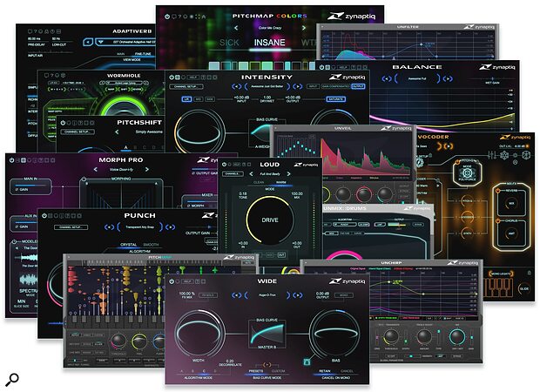Click the zynaptiq logo in Pitchmap Colors window
Image resolution: width=540 pixels, height=392 pixels.
click(351, 16)
